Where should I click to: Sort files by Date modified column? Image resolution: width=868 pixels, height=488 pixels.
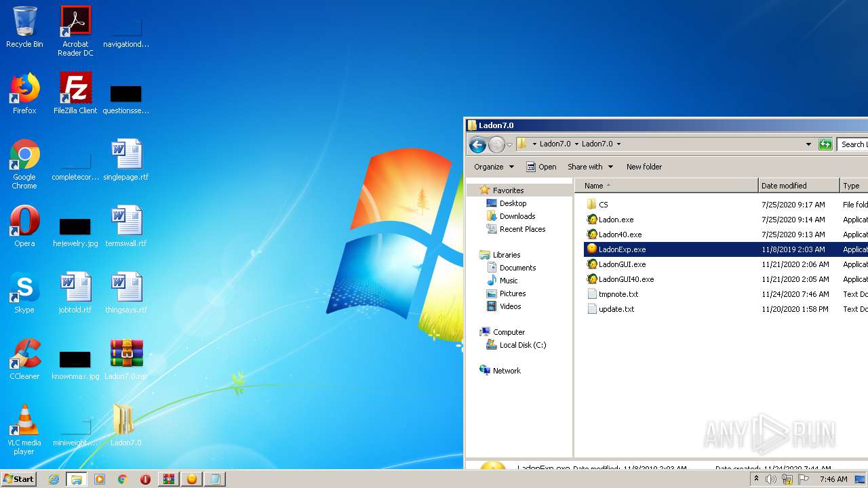point(799,186)
